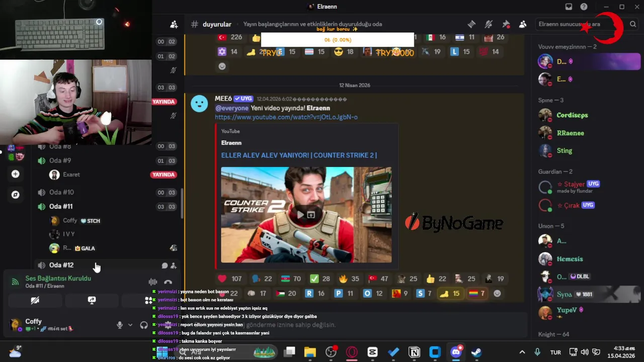
Task: Open Notion from taskbar
Action: [x=414, y=352]
